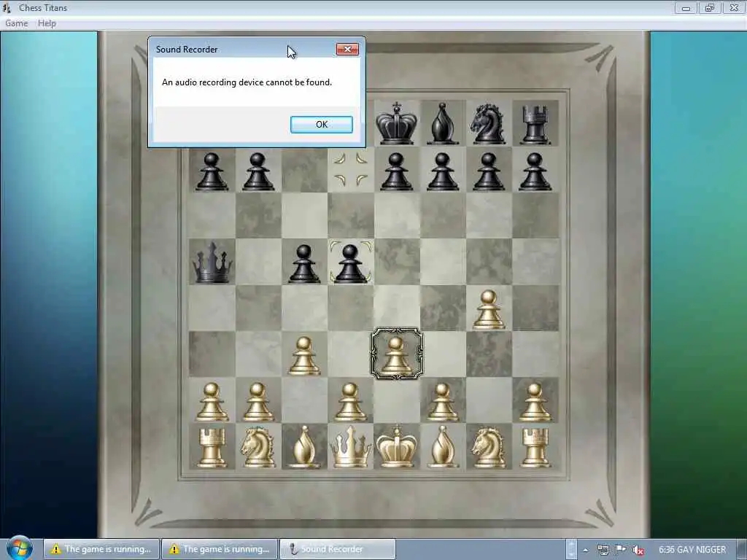Select the white queen on d1
Image resolution: width=747 pixels, height=560 pixels.
350,447
